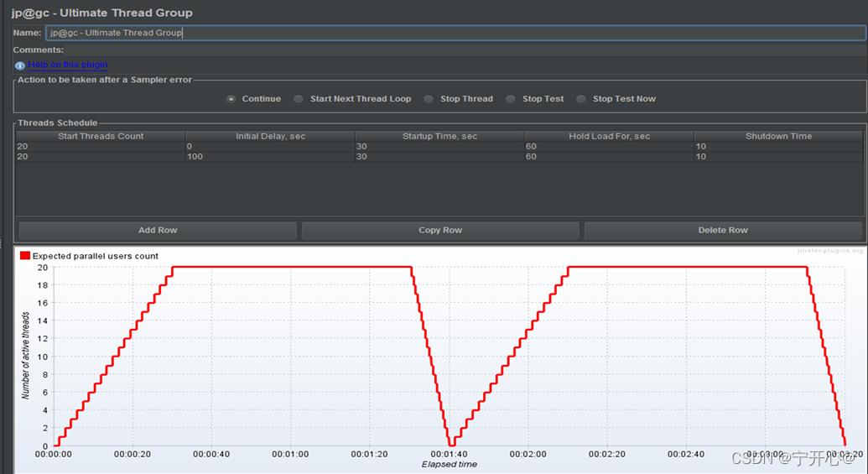
Task: Select Start Threads Count cell in second row
Action: click(x=101, y=157)
